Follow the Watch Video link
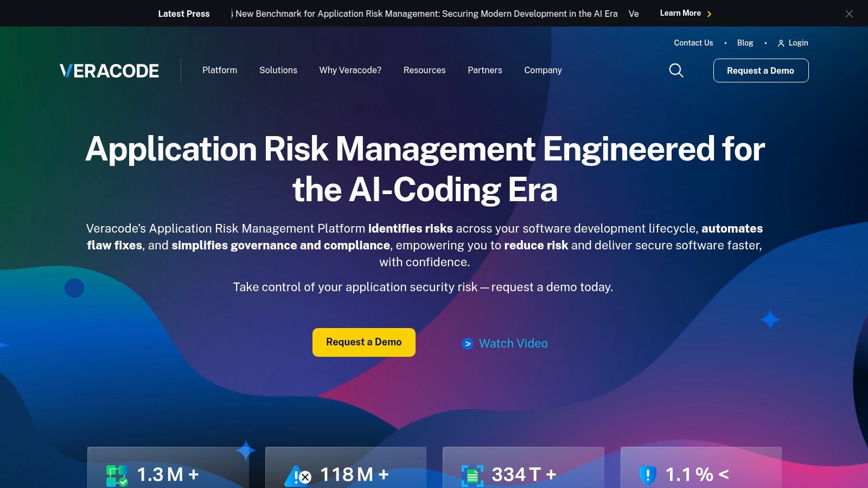Viewport: 868px width, 488px height. click(x=513, y=344)
